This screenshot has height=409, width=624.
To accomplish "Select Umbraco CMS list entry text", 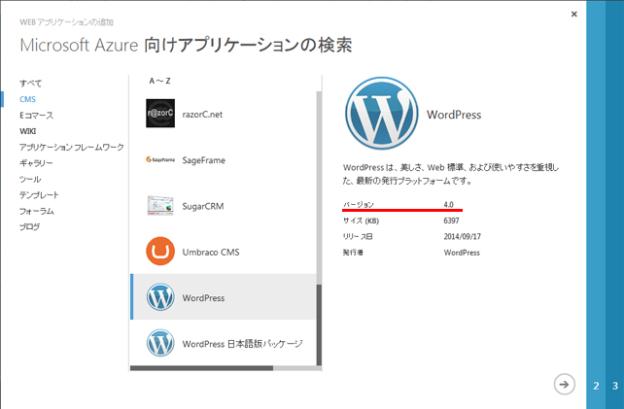I will pos(211,252).
